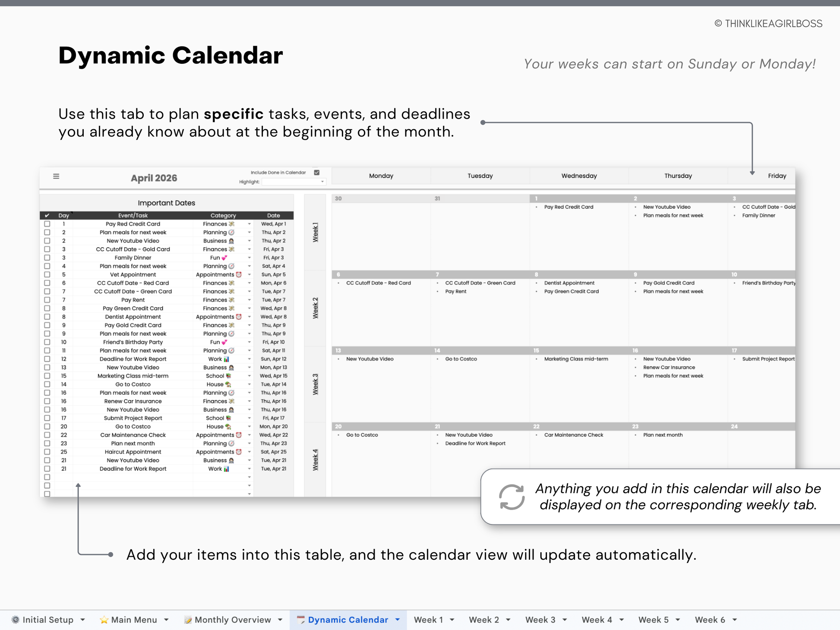Switch to the Week 1 sheet tab
The width and height of the screenshot is (840, 630).
click(x=428, y=620)
